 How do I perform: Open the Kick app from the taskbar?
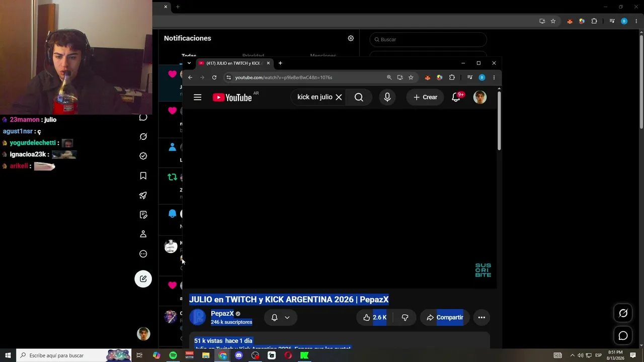pyautogui.click(x=304, y=355)
